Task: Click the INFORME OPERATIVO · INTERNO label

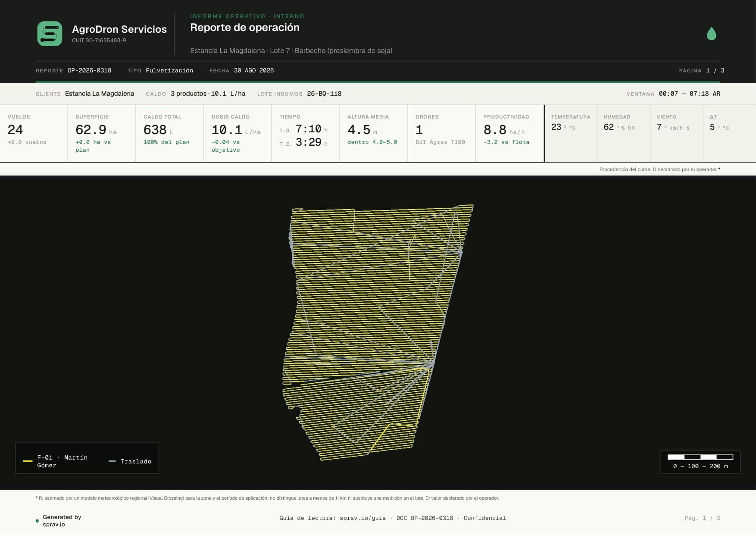Action: point(247,16)
